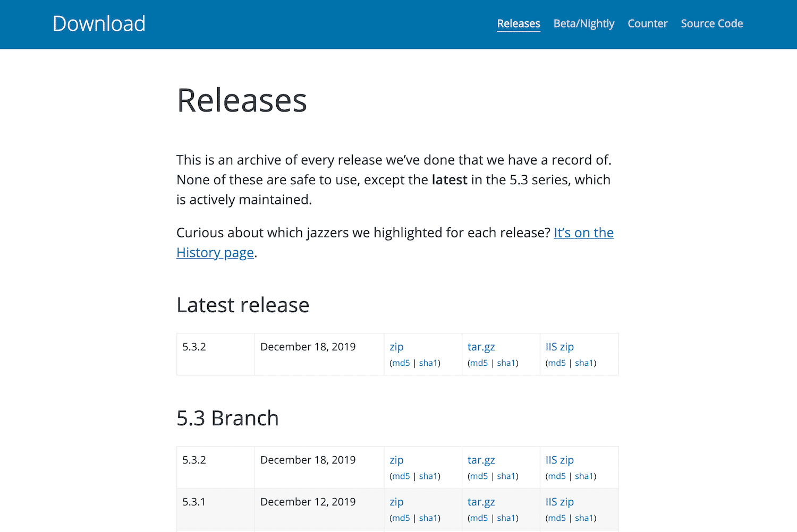The width and height of the screenshot is (797, 532).
Task: View the sha1 checksum of the latest zip
Action: point(429,363)
